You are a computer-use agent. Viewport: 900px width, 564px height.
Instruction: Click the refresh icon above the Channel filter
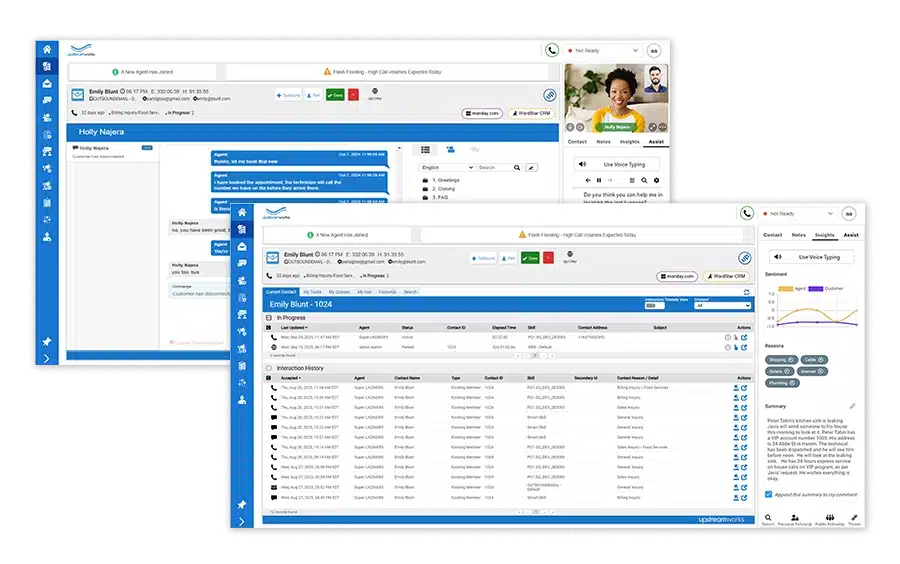(x=746, y=292)
